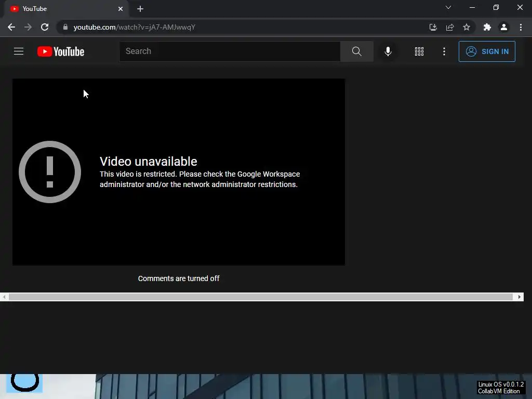
Task: Go forward using the browser forward arrow
Action: (28, 27)
